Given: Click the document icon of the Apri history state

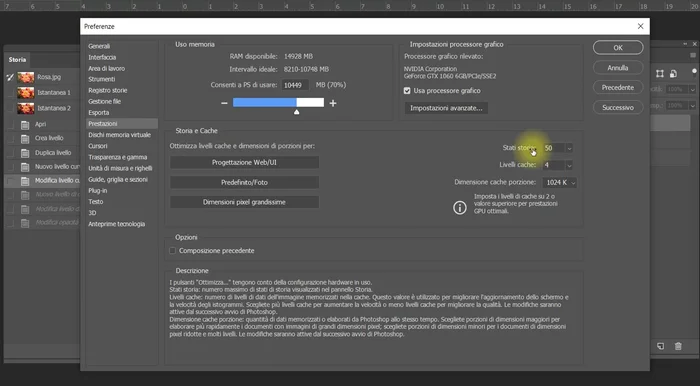Looking at the screenshot, I should click(x=25, y=125).
